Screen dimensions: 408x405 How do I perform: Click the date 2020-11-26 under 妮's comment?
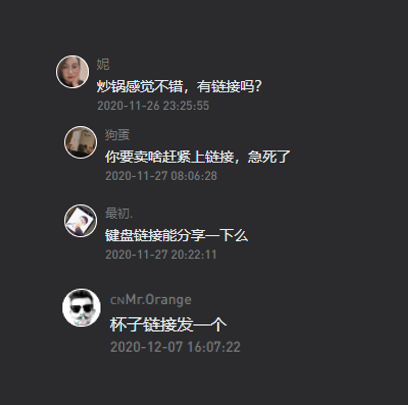pyautogui.click(x=128, y=106)
